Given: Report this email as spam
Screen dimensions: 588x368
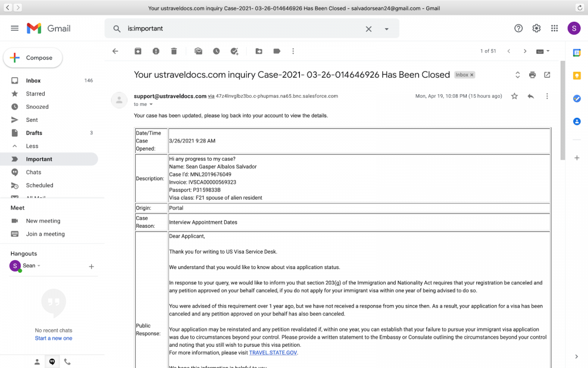Looking at the screenshot, I should pos(156,51).
